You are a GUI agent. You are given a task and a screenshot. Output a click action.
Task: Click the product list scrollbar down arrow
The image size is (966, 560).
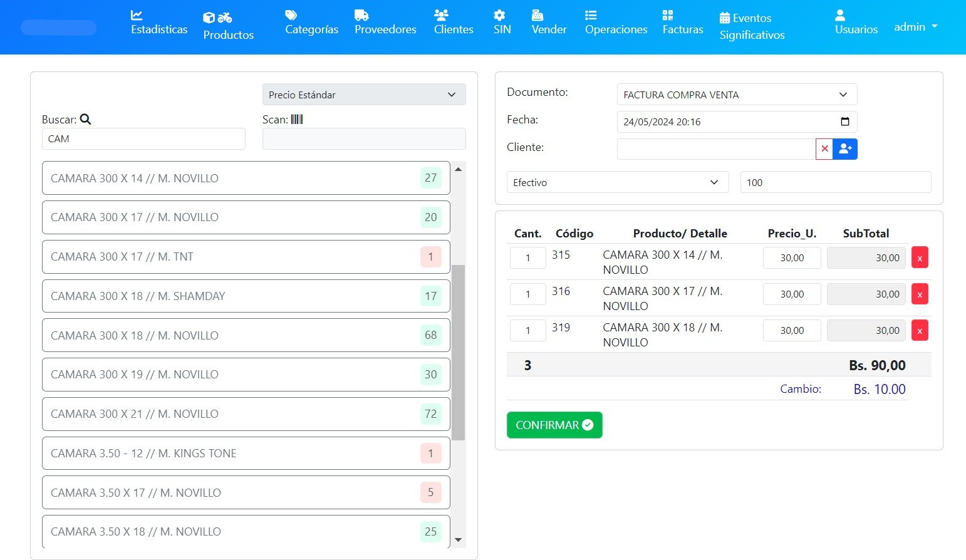pos(458,539)
